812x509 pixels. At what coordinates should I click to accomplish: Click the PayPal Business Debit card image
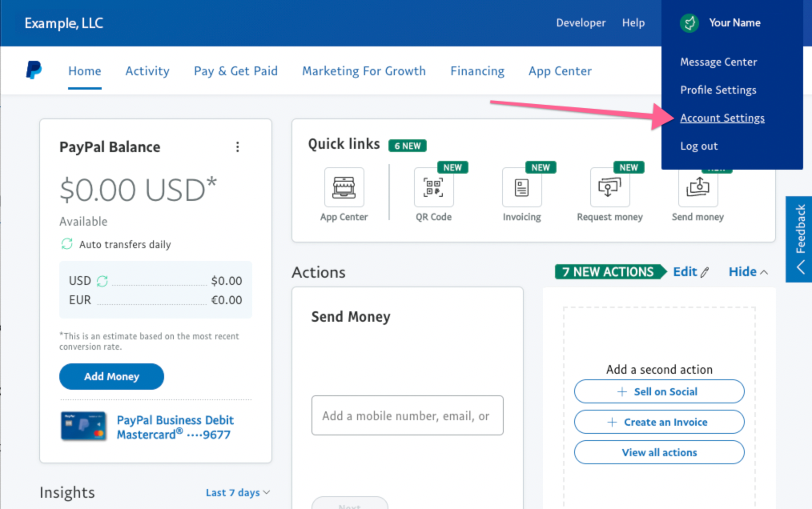pos(83,426)
